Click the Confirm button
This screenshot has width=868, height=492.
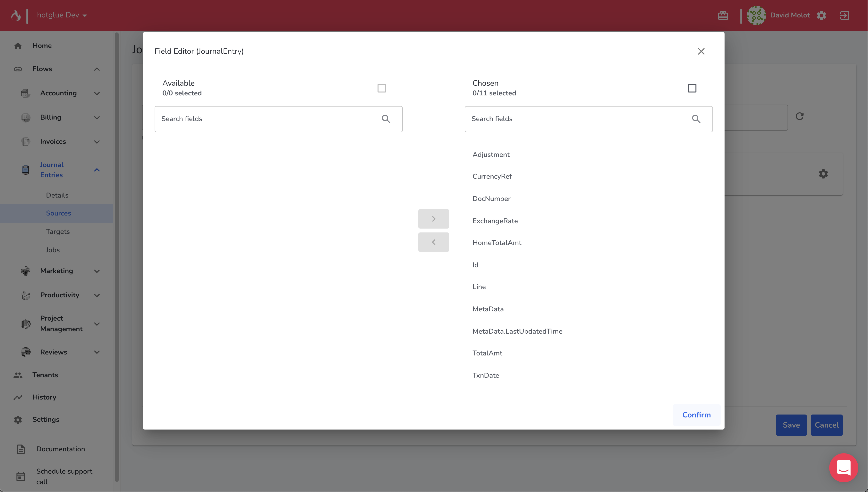pyautogui.click(x=696, y=415)
